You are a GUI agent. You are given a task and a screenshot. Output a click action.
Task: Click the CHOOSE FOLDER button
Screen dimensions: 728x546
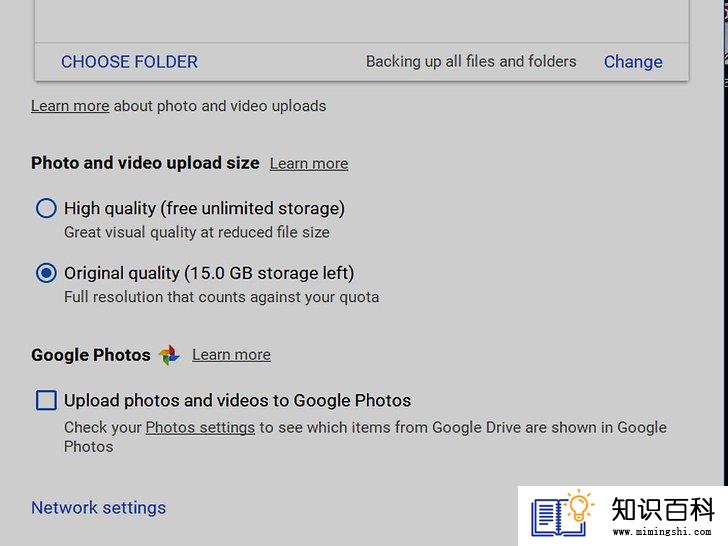[x=130, y=62]
